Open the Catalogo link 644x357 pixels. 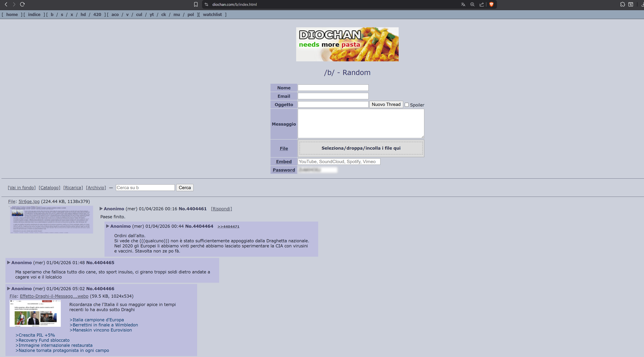coord(50,188)
